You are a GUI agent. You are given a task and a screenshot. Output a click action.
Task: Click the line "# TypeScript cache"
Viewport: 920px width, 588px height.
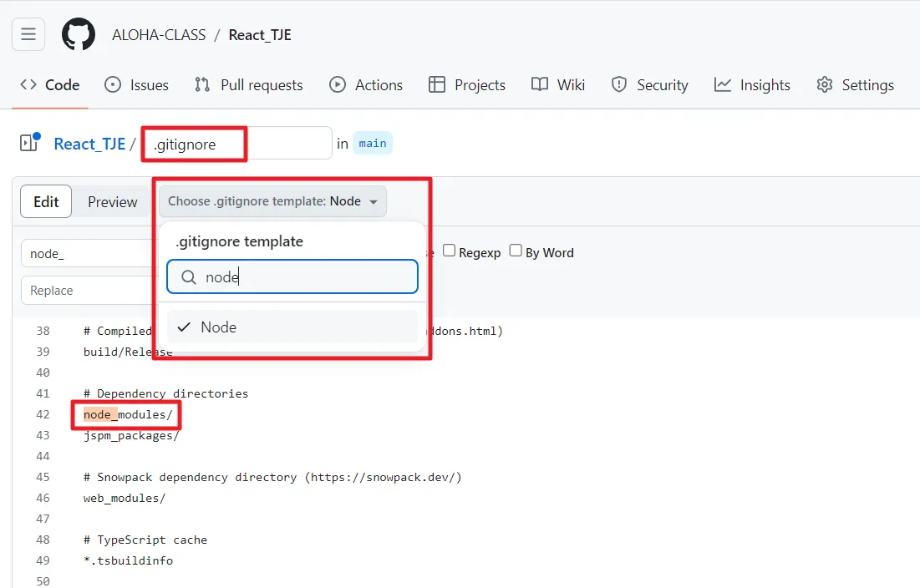point(145,540)
